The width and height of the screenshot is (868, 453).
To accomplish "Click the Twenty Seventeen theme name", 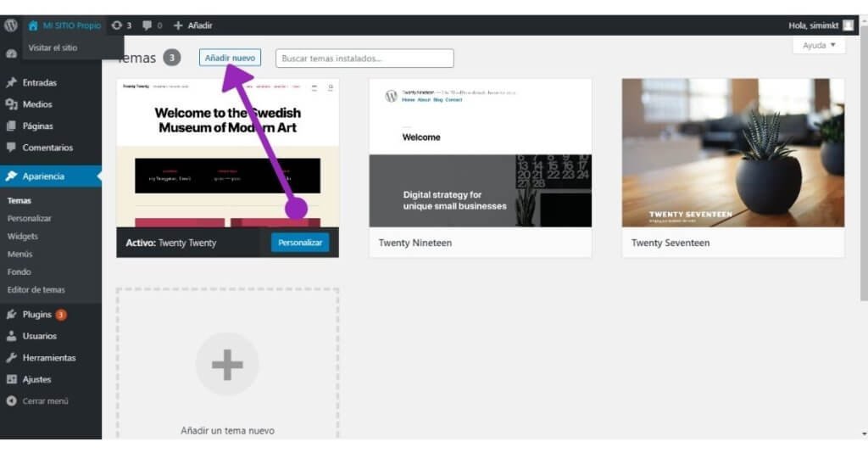I will [670, 243].
